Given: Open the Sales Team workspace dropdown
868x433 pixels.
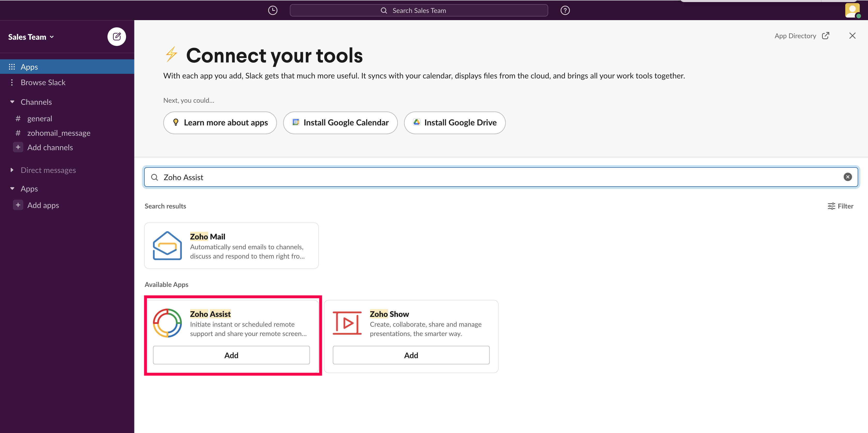Looking at the screenshot, I should (x=31, y=37).
